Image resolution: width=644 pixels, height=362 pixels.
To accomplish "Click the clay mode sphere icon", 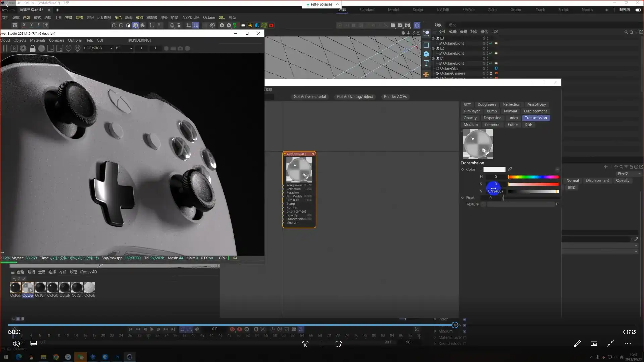I will tap(41, 48).
